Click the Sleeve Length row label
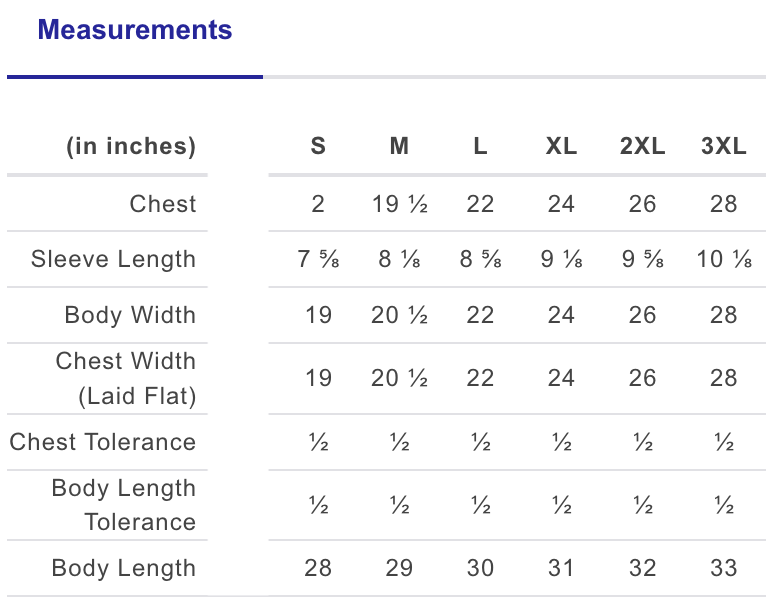Screen dimensions: 766x606 click(x=113, y=259)
